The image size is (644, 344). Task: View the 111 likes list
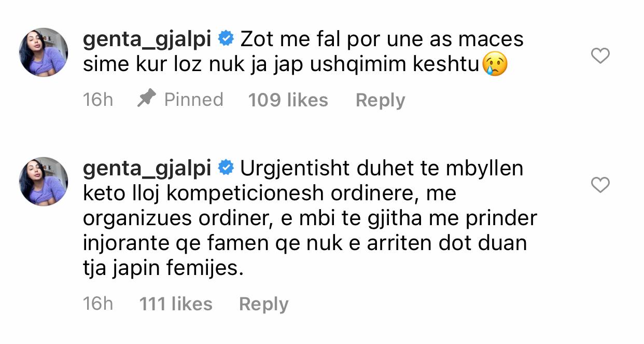176,304
